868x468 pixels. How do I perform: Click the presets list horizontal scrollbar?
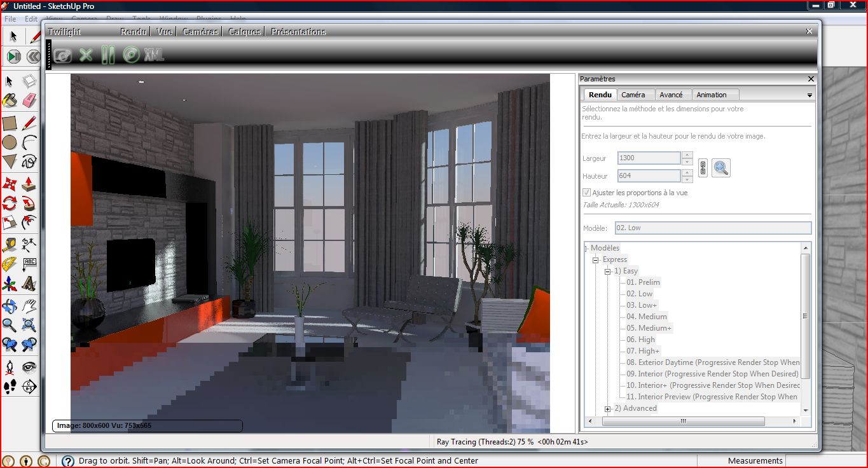pyautogui.click(x=684, y=421)
